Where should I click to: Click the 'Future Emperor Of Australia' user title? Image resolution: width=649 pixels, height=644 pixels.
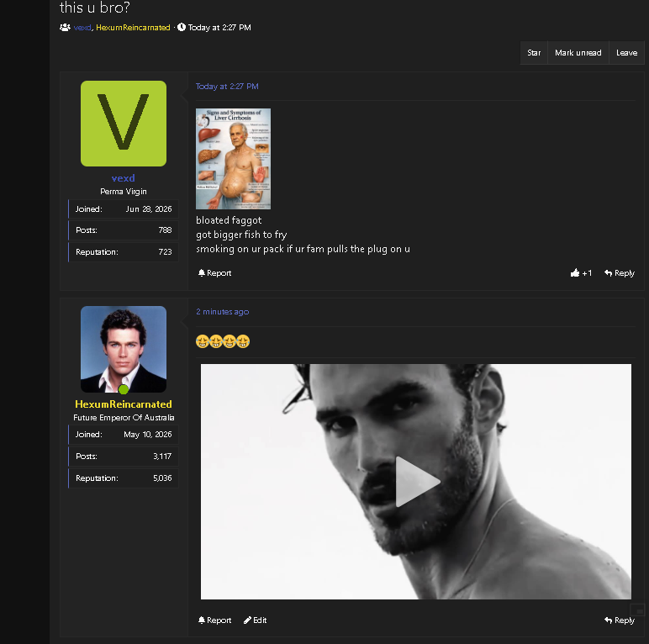click(x=124, y=417)
